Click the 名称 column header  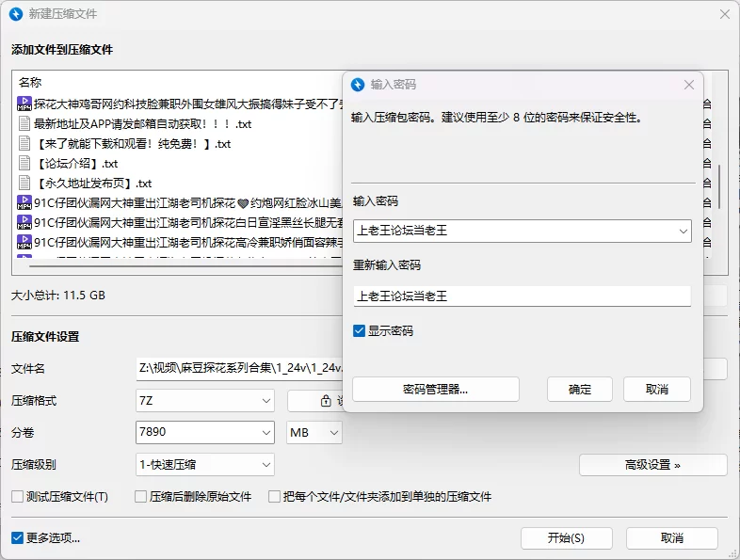tap(30, 83)
